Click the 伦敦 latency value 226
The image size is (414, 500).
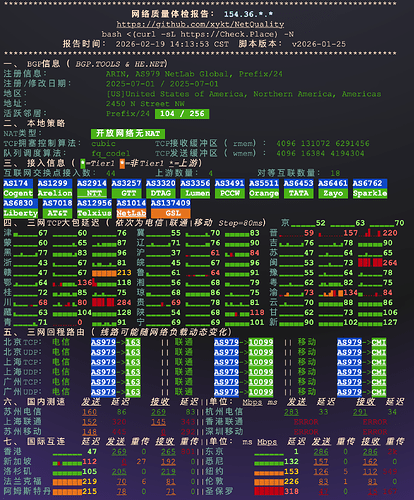pos(291,482)
